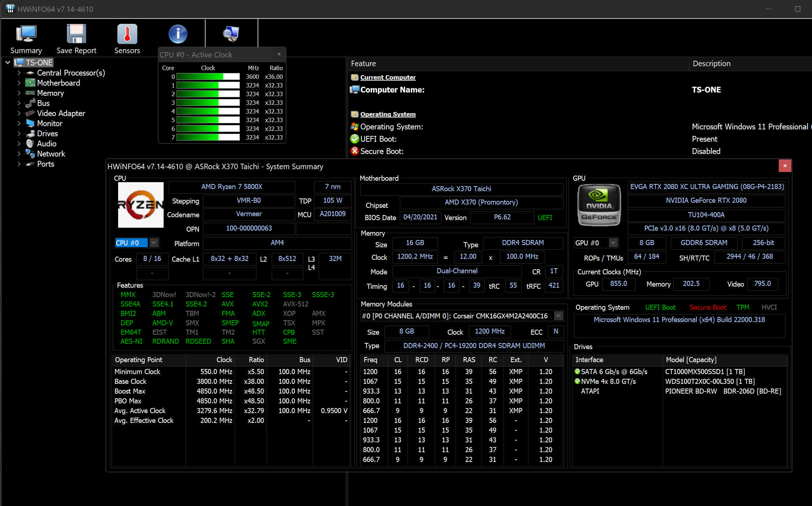Click the Audio speaker tree icon
The width and height of the screenshot is (812, 506).
click(x=30, y=144)
